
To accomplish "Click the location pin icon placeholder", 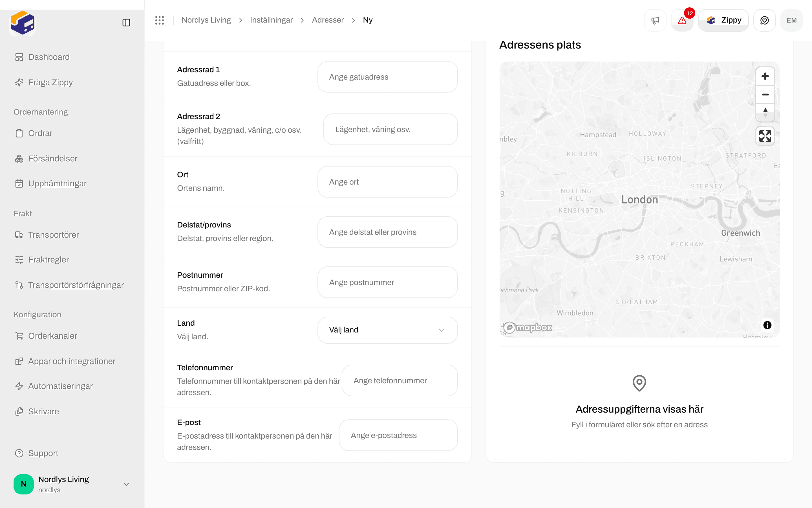I will pos(639,383).
